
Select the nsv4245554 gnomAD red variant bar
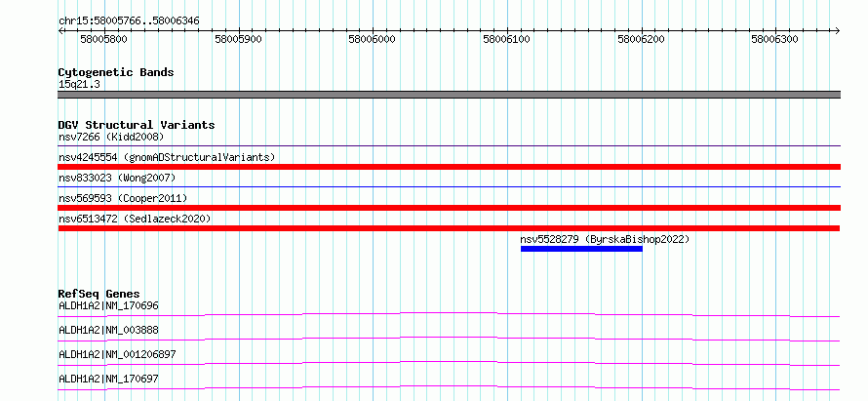(449, 167)
